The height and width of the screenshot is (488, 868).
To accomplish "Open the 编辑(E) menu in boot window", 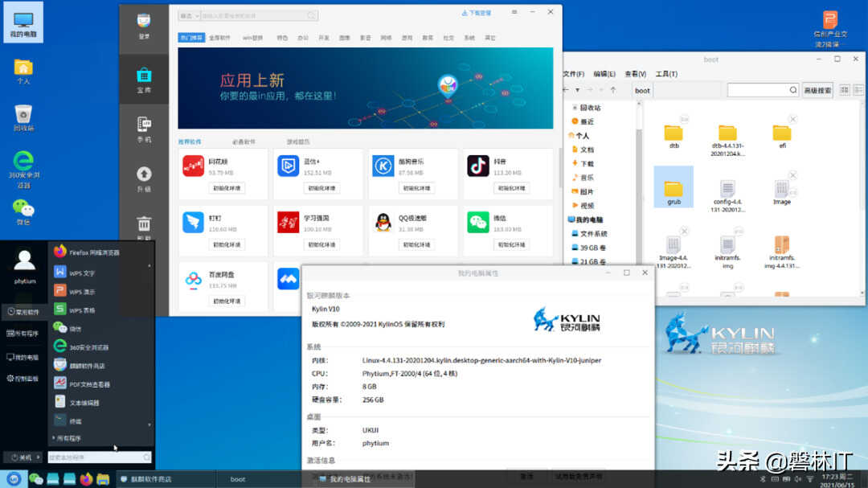I will click(x=604, y=74).
